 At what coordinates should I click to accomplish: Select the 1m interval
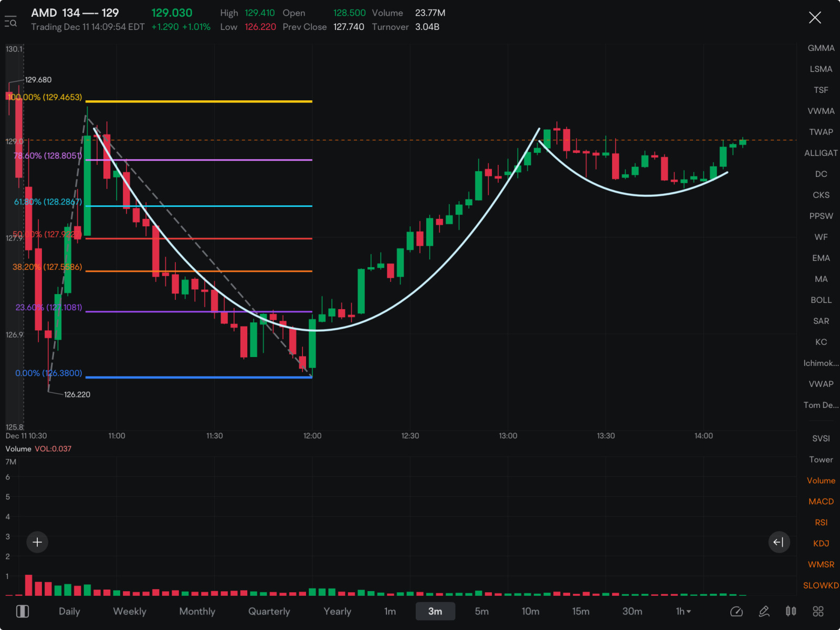[390, 611]
